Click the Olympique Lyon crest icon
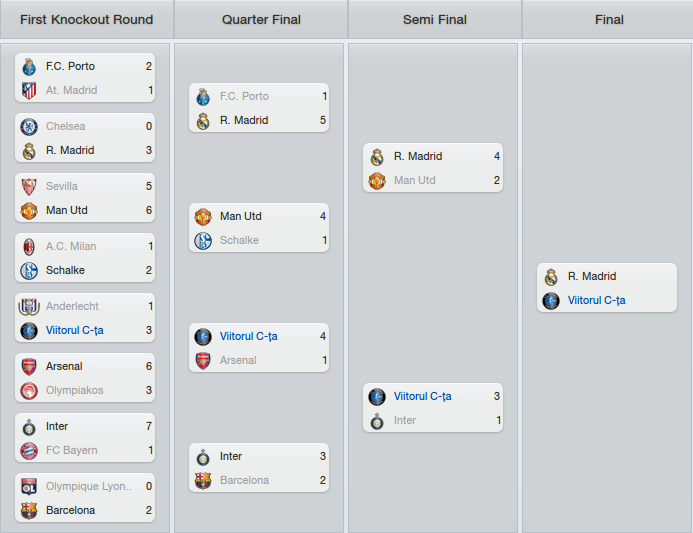 pos(29,487)
